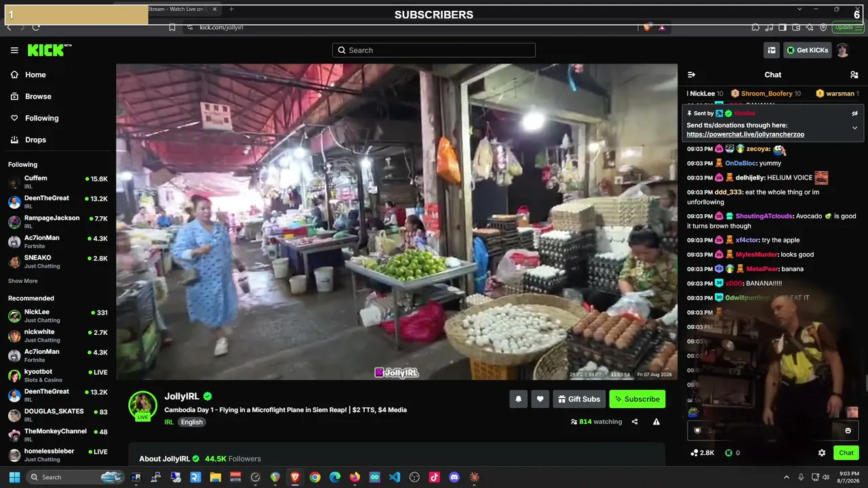Open Microsoft Edge from taskbar
868x488 pixels.
pyautogui.click(x=335, y=477)
